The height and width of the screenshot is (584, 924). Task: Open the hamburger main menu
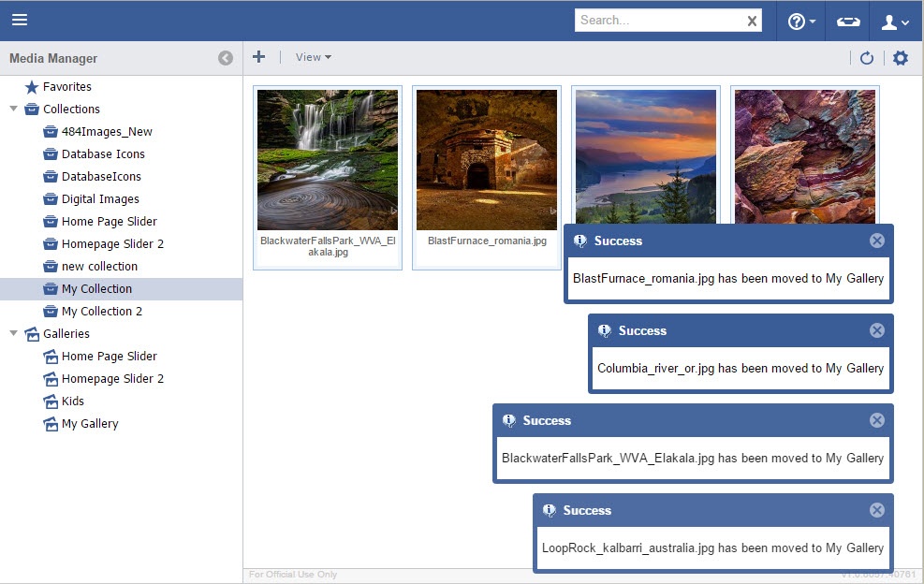(20, 20)
